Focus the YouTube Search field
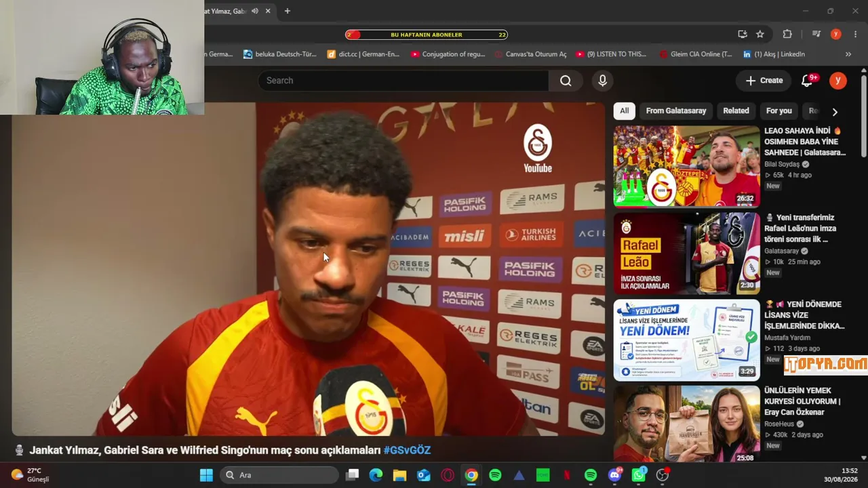This screenshot has height=488, width=868. pos(403,81)
